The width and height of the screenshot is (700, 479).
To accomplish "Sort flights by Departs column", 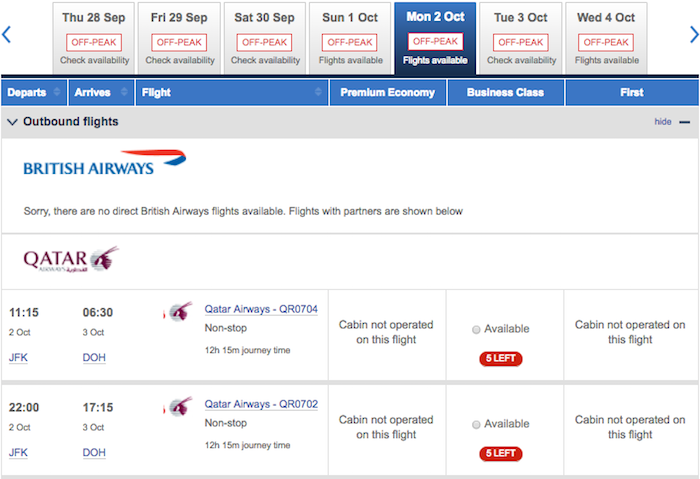I will pyautogui.click(x=34, y=92).
